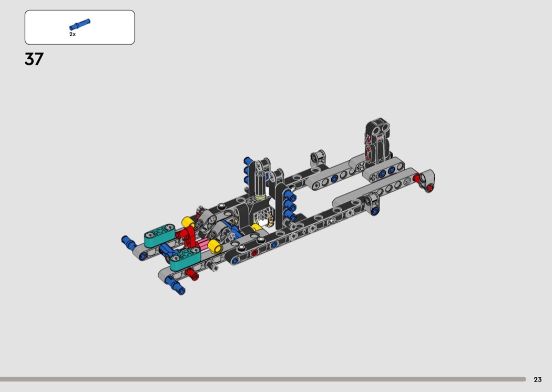Viewport: 552px width, 392px height.
Task: Click the 2x quantity label
Action: 73,34
